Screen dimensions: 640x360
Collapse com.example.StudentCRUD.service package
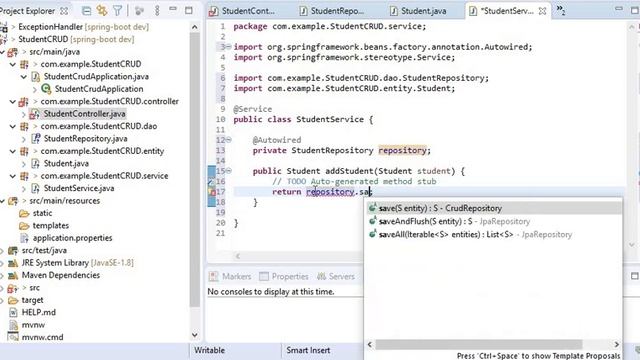[x=13, y=176]
